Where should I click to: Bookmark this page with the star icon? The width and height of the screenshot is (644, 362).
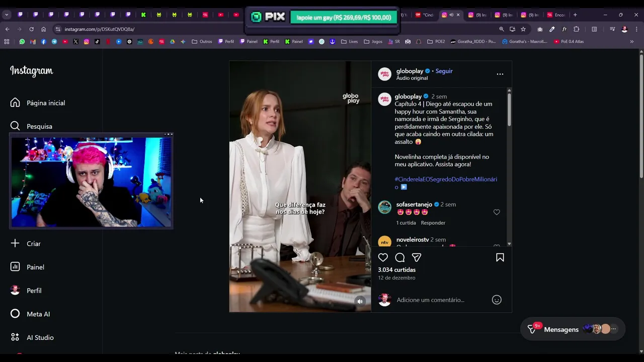tap(523, 29)
